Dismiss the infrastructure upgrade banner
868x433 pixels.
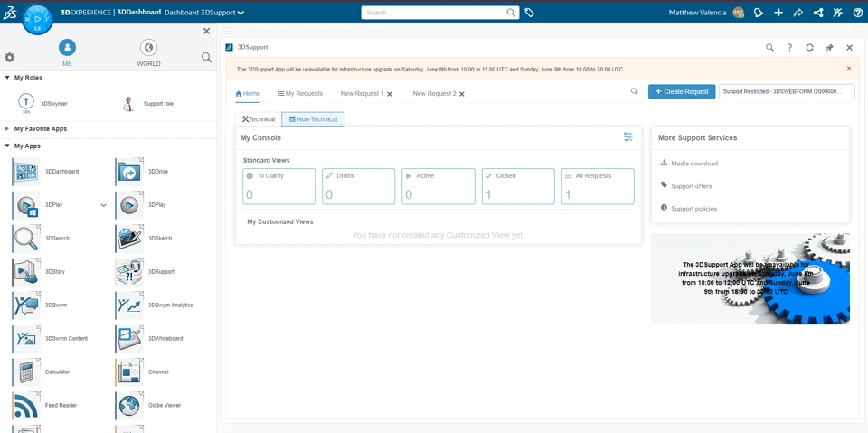pyautogui.click(x=849, y=68)
